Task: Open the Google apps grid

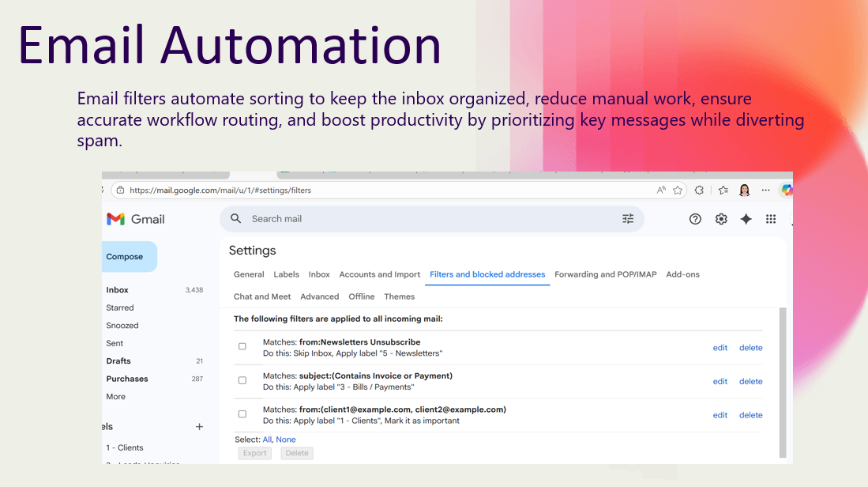Action: click(x=771, y=220)
